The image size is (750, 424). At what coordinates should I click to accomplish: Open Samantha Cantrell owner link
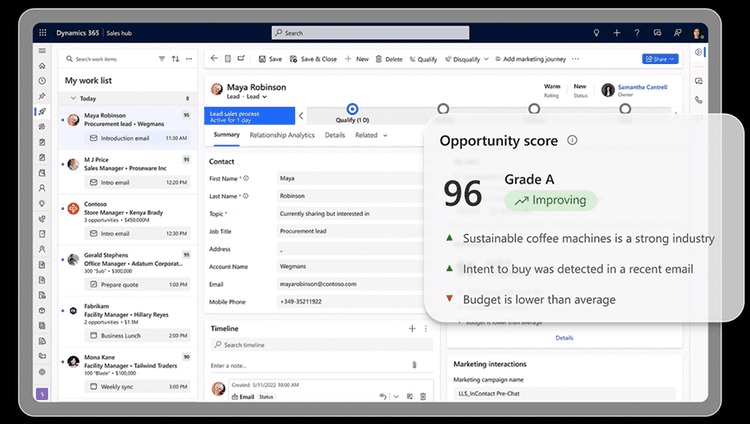pyautogui.click(x=642, y=87)
